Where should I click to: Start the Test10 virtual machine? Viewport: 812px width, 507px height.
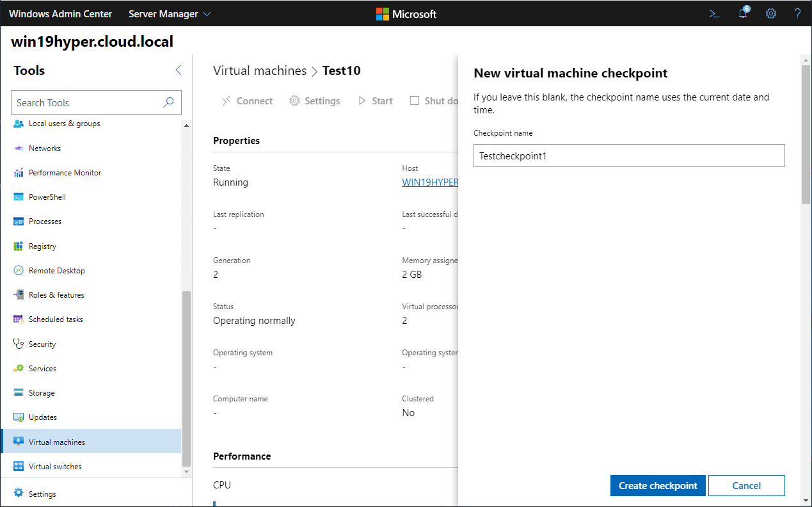(x=375, y=101)
